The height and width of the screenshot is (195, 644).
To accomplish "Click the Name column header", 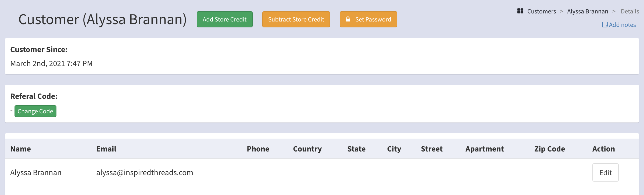I will [20, 149].
